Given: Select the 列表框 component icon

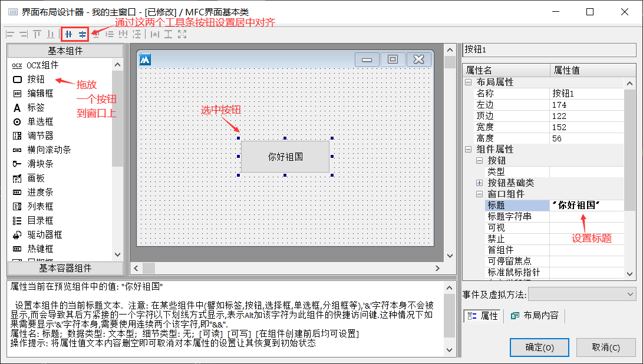Looking at the screenshot, I should (x=17, y=207).
